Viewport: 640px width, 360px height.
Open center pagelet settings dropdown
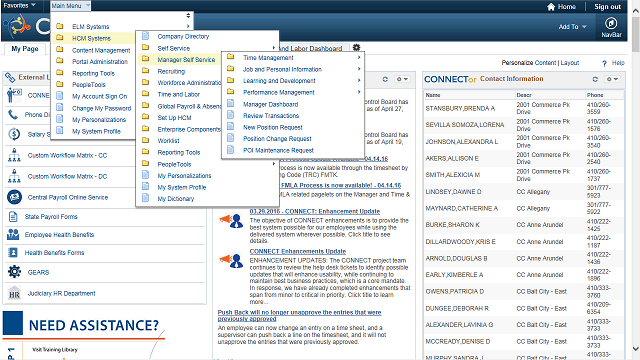[x=402, y=79]
